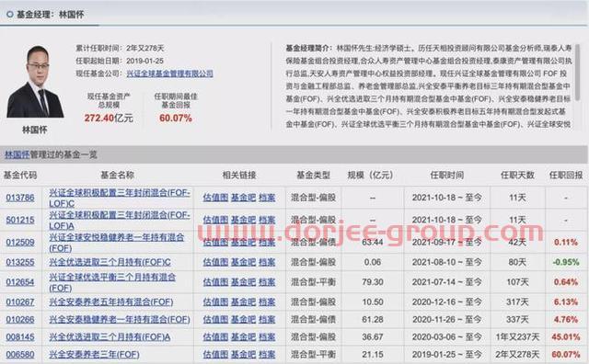Viewport: 589px width, 364px height.
Task: Click the -0.95% return in the 013255 row
Action: [x=566, y=262]
